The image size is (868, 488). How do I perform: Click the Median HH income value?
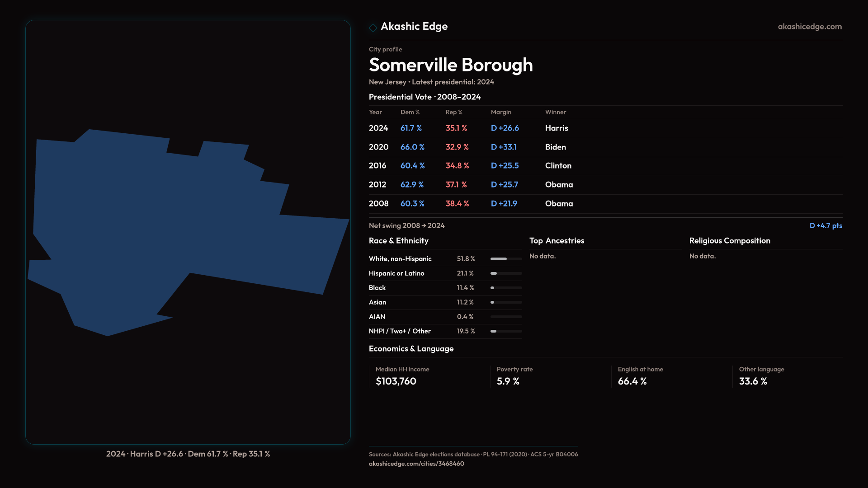coord(396,381)
